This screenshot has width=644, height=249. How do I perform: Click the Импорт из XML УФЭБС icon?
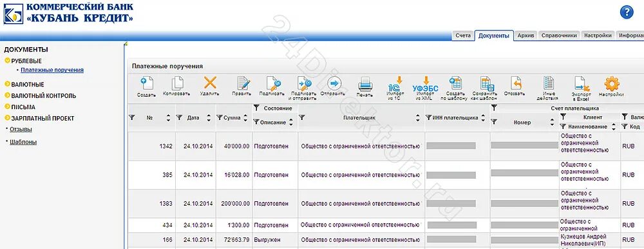pyautogui.click(x=425, y=84)
